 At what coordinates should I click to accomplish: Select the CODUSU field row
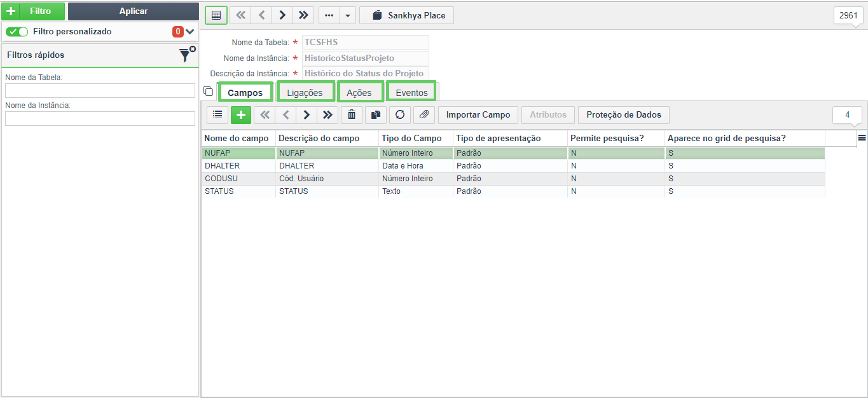coord(513,179)
